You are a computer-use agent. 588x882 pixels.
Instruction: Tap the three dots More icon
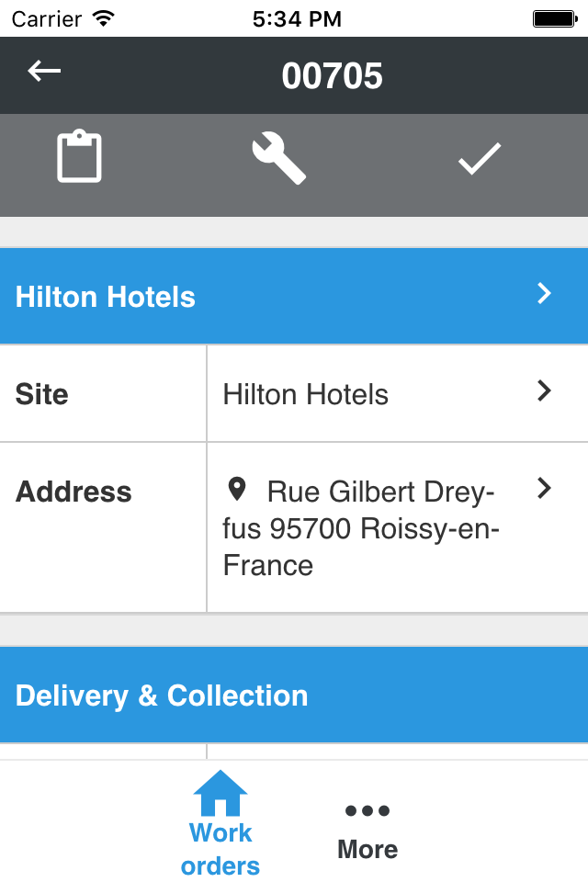[x=367, y=810]
